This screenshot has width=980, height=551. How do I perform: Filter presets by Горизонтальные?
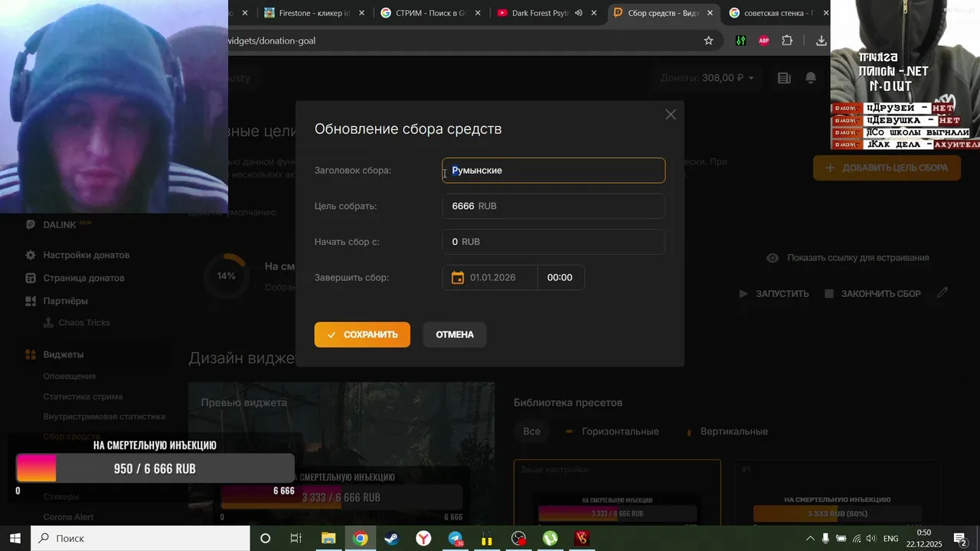click(x=612, y=431)
